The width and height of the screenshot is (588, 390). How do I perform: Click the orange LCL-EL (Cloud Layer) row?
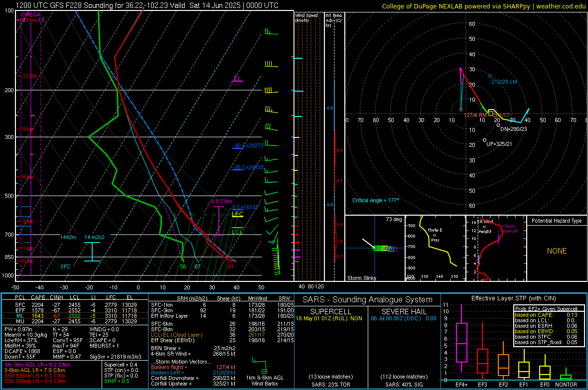(x=222, y=335)
